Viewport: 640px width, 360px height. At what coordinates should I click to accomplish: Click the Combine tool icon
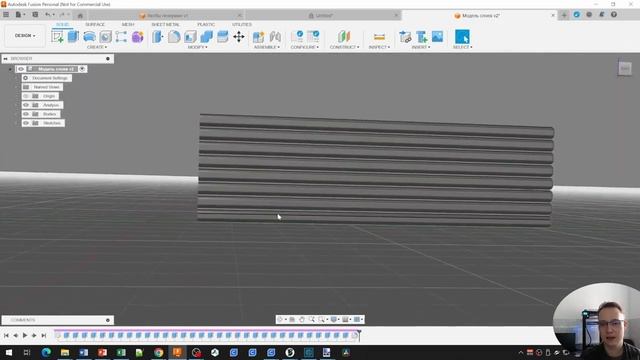[x=207, y=37]
